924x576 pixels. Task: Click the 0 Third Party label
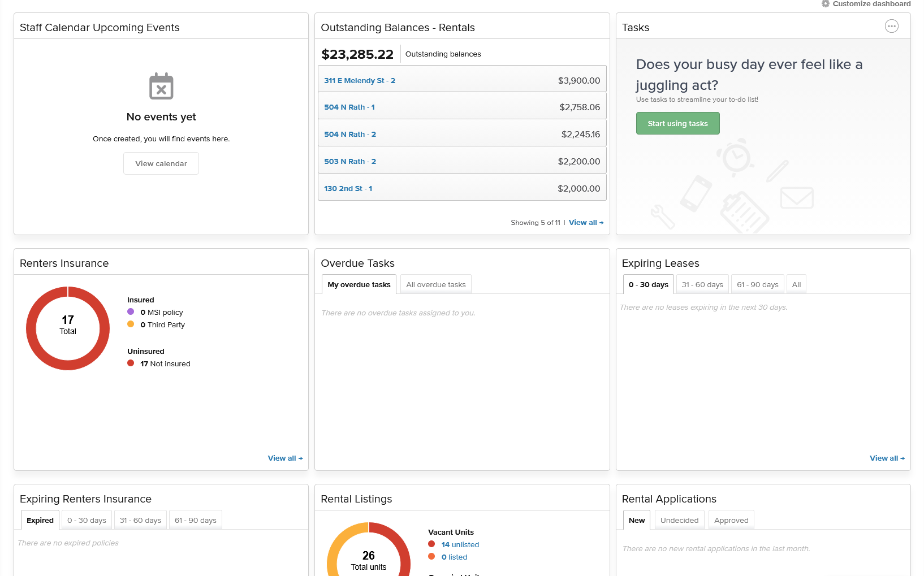click(x=163, y=324)
